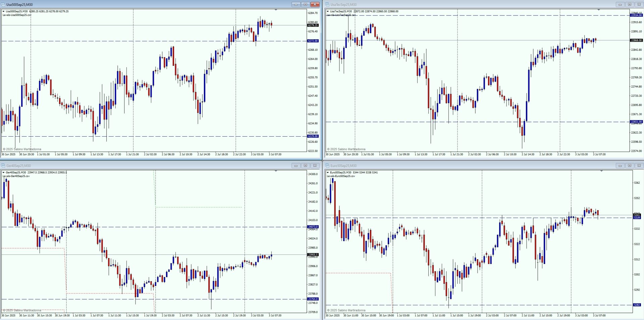The width and height of the screenshot is (644, 320).
Task: Close the UsaTecSep25,M30 chart window
Action: [x=639, y=4]
